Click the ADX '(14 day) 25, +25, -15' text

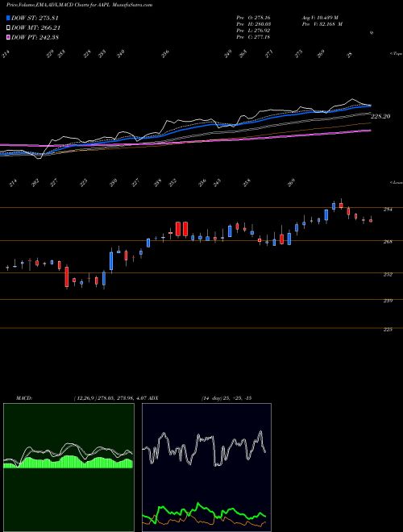coord(226,398)
